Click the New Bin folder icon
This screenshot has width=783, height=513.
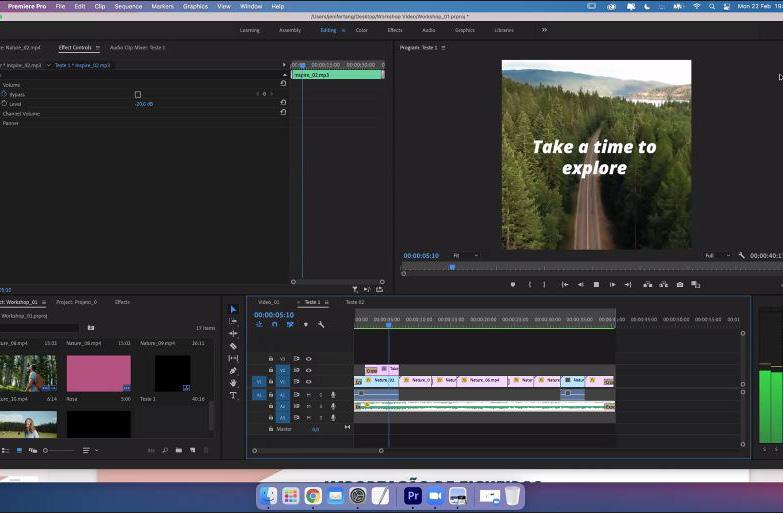coord(179,451)
